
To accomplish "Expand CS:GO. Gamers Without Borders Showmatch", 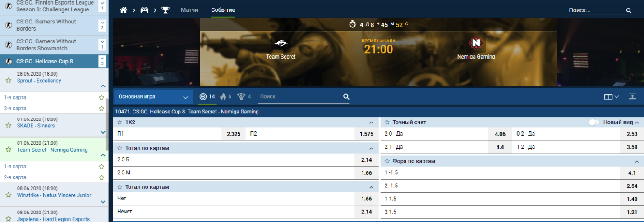I will [x=102, y=45].
